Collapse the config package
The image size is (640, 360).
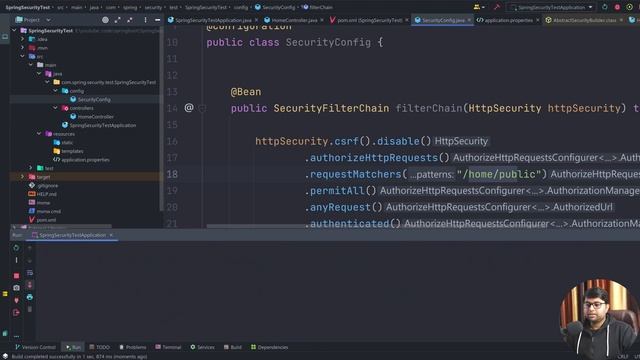pyautogui.click(x=55, y=91)
